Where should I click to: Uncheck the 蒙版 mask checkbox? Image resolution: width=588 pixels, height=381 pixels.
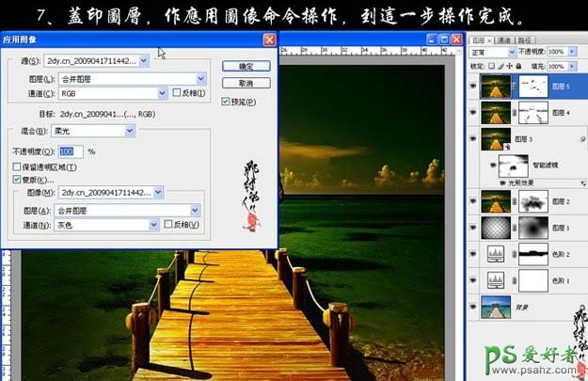pos(17,179)
